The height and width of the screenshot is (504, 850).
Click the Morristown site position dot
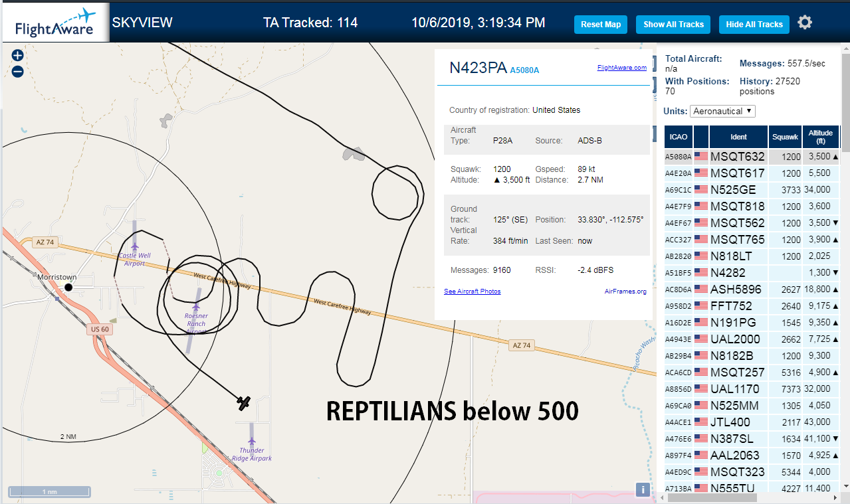pyautogui.click(x=68, y=287)
